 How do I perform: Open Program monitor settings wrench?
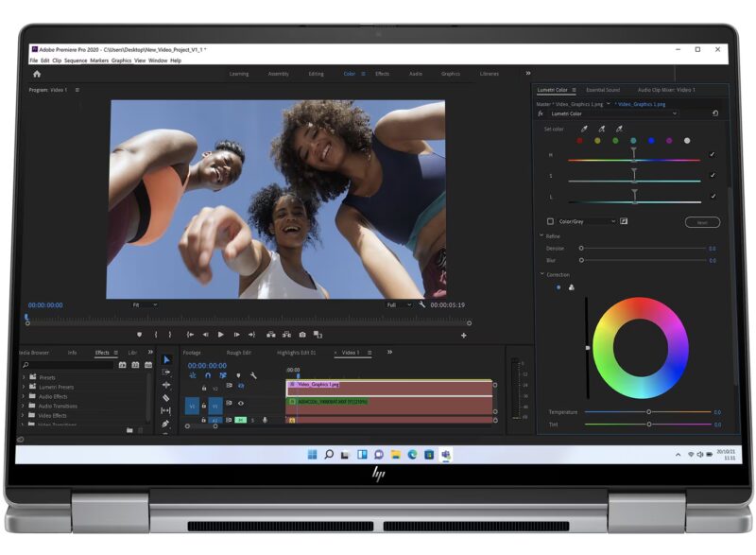(x=422, y=304)
